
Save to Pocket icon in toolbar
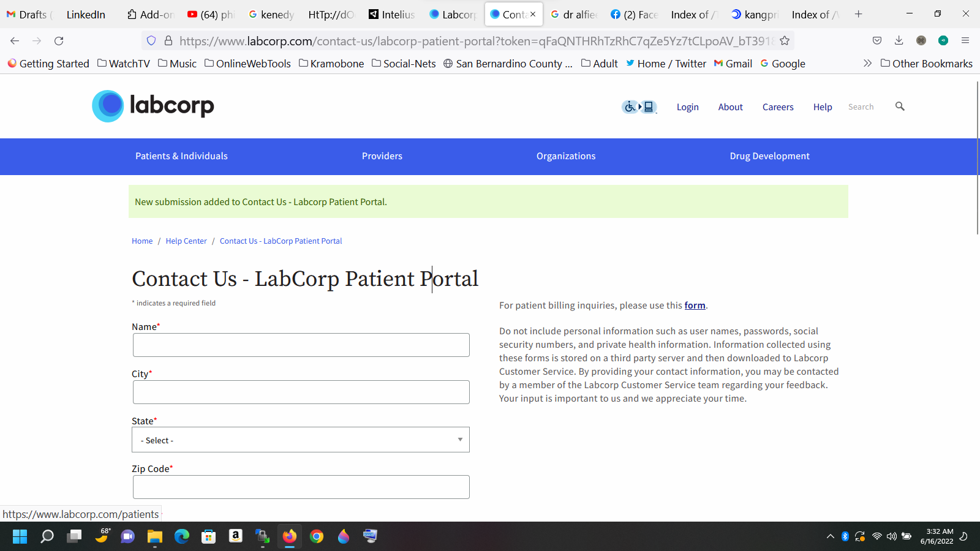877,40
